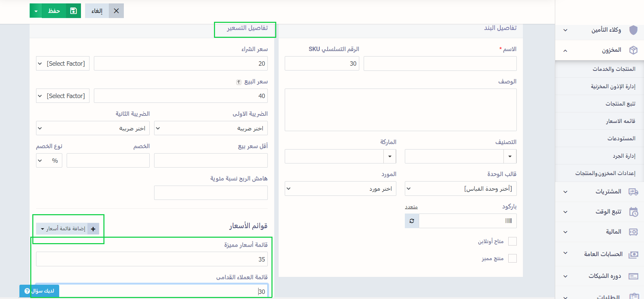Click the product name الاسم input field
This screenshot has width=644, height=299.
click(x=440, y=64)
